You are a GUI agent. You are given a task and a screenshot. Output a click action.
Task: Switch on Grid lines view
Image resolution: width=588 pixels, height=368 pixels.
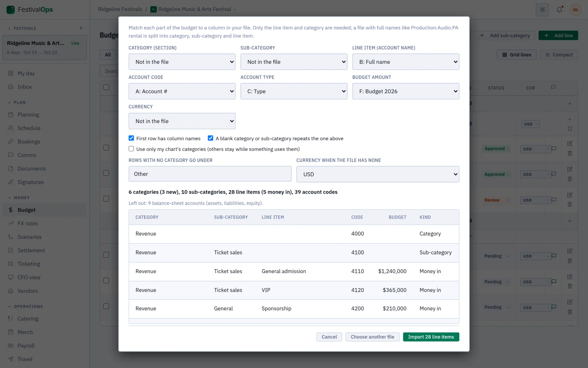tap(517, 54)
